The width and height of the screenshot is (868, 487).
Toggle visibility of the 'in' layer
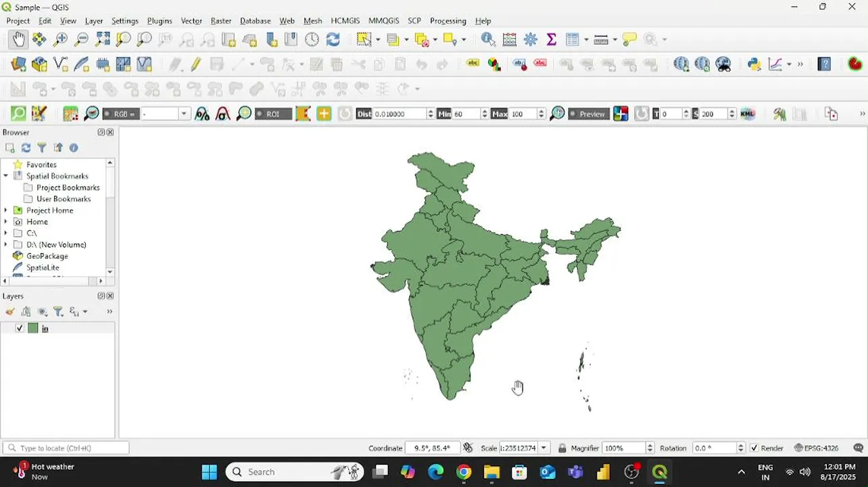pos(19,328)
